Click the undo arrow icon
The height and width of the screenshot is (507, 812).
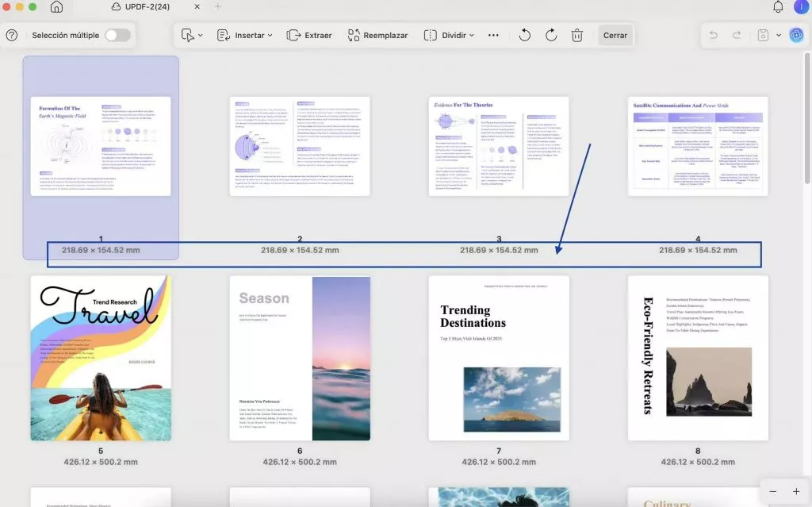714,35
